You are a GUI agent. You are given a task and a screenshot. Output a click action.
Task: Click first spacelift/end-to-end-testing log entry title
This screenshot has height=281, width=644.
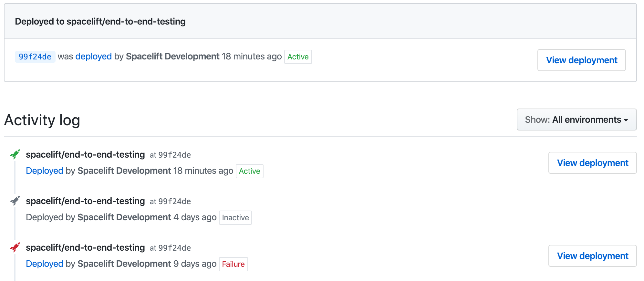[85, 155]
